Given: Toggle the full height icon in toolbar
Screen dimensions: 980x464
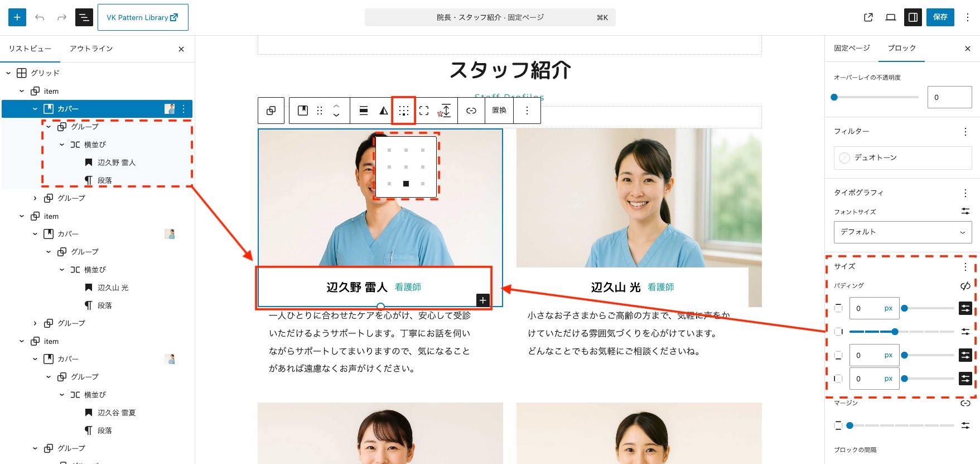Looking at the screenshot, I should pyautogui.click(x=424, y=111).
